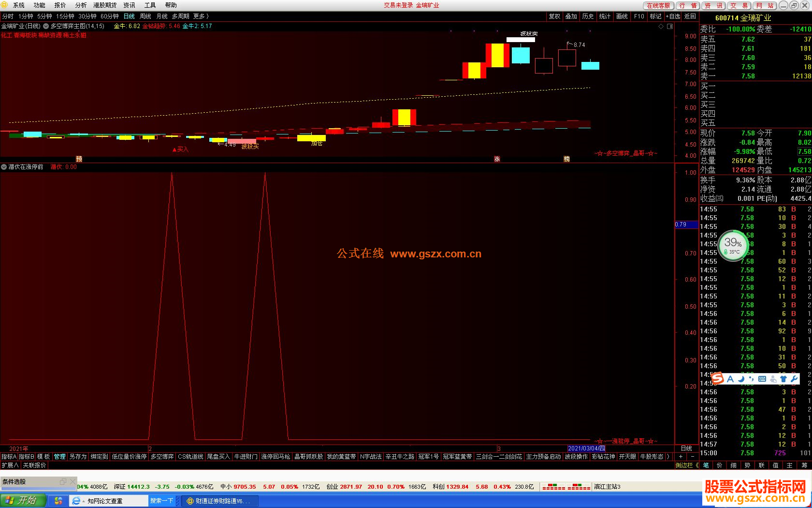Select the 指标A tab

9,457
